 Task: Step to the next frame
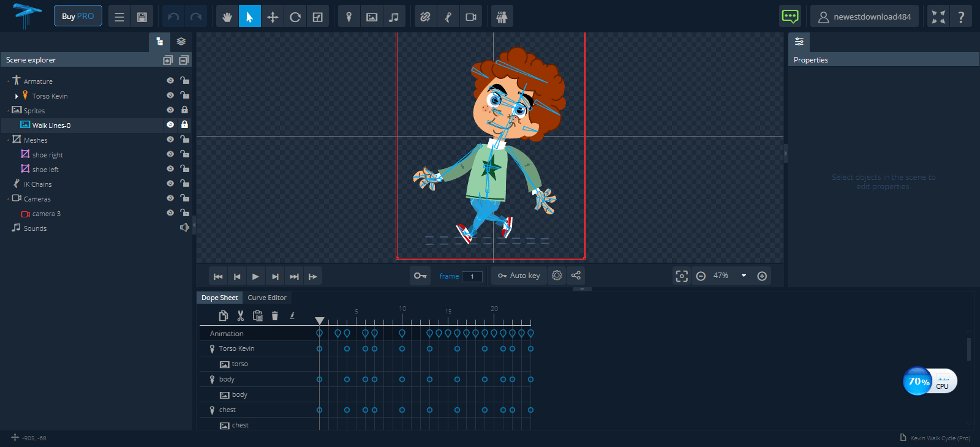pyautogui.click(x=275, y=276)
